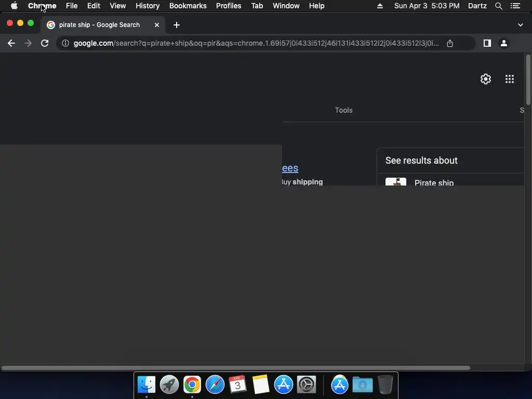Open the Tab menu
This screenshot has width=532, height=399.
257,6
